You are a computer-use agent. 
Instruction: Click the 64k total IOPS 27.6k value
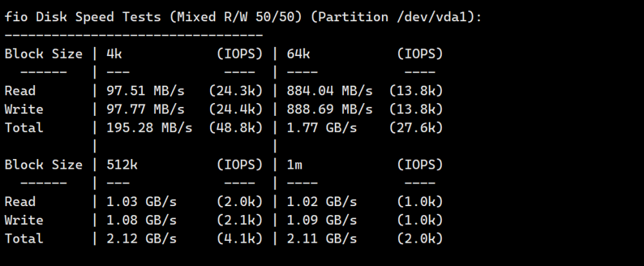[416, 128]
